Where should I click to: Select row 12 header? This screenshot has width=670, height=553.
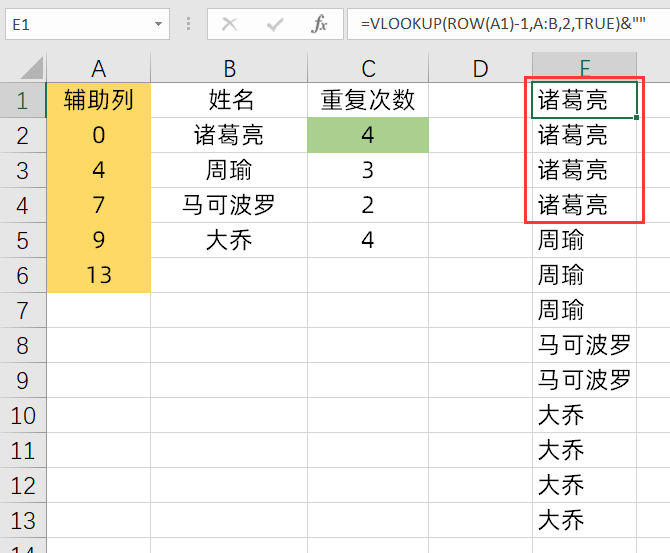tap(23, 486)
